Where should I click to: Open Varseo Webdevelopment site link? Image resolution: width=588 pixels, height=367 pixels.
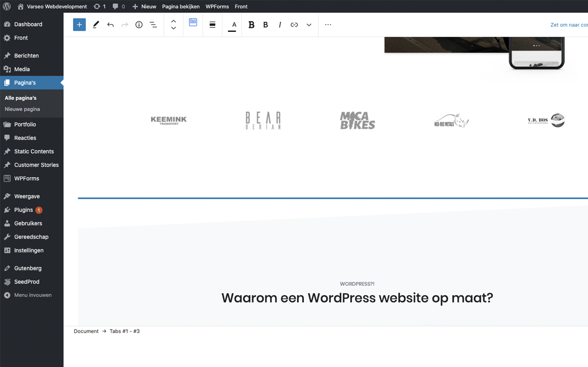[52, 6]
